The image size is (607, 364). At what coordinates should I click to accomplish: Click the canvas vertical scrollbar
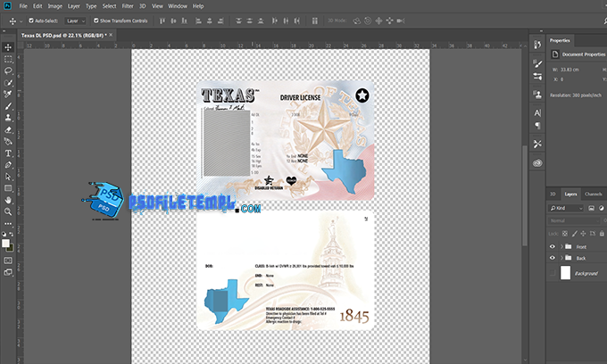[525, 195]
